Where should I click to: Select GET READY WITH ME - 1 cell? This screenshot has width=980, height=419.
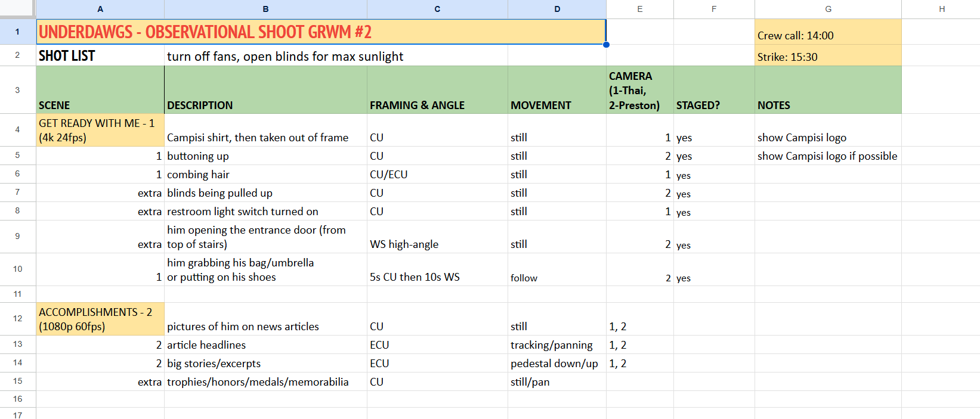pos(100,130)
